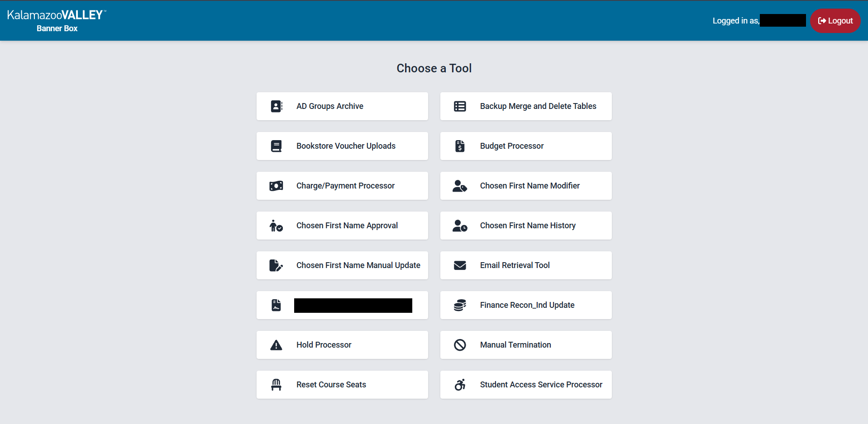Click the Charge/Payment Processor money bill icon
The image size is (868, 424).
tap(276, 186)
